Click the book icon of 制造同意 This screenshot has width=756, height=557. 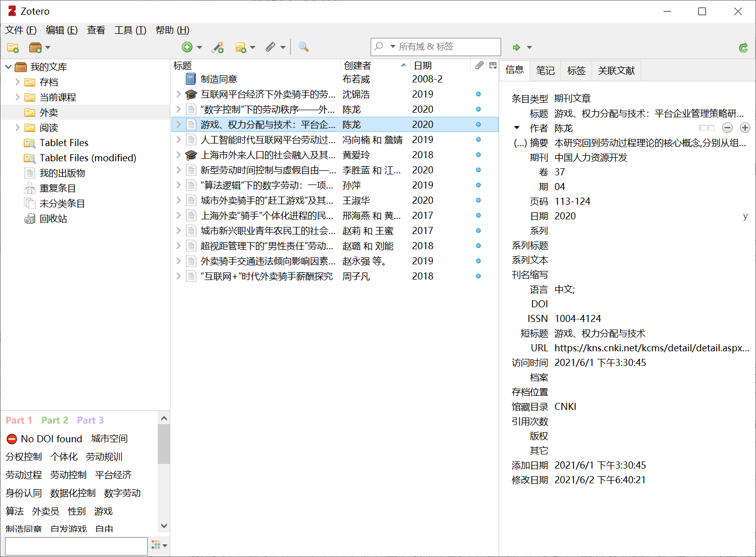coord(191,79)
